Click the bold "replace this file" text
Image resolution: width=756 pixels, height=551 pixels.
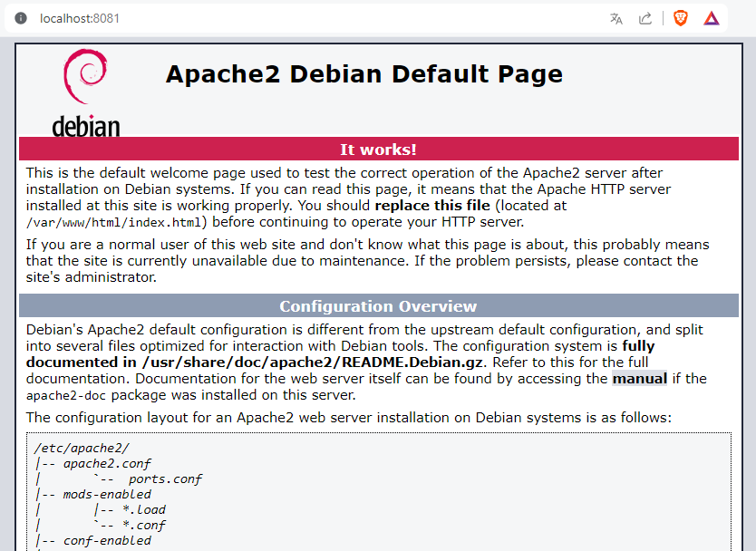click(431, 206)
